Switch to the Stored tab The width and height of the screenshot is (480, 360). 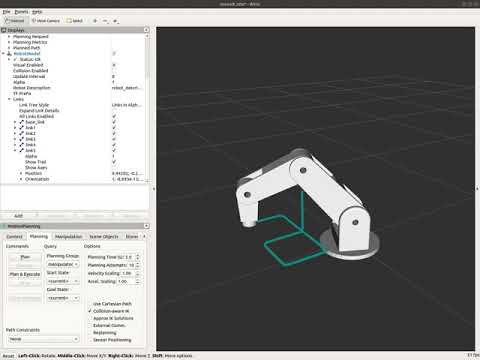tap(132, 236)
